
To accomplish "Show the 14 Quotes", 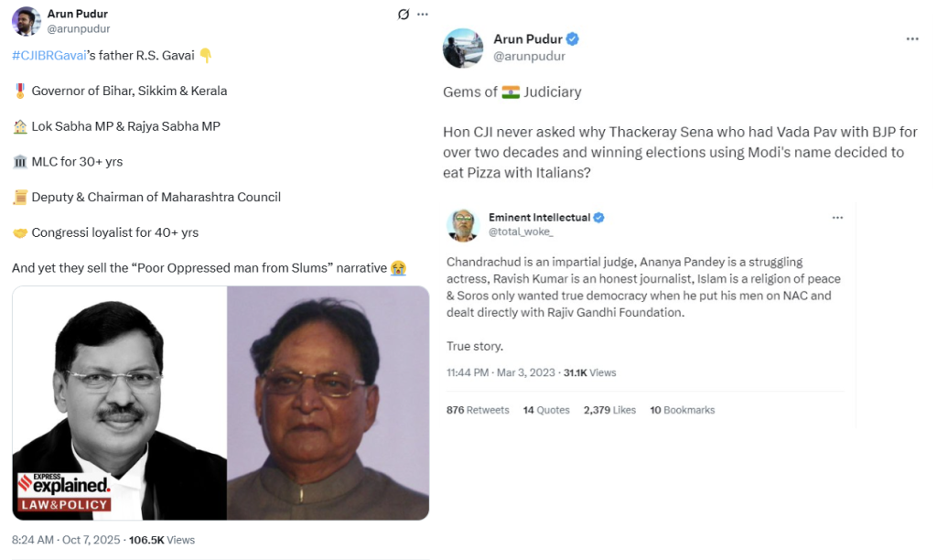I will 546,410.
